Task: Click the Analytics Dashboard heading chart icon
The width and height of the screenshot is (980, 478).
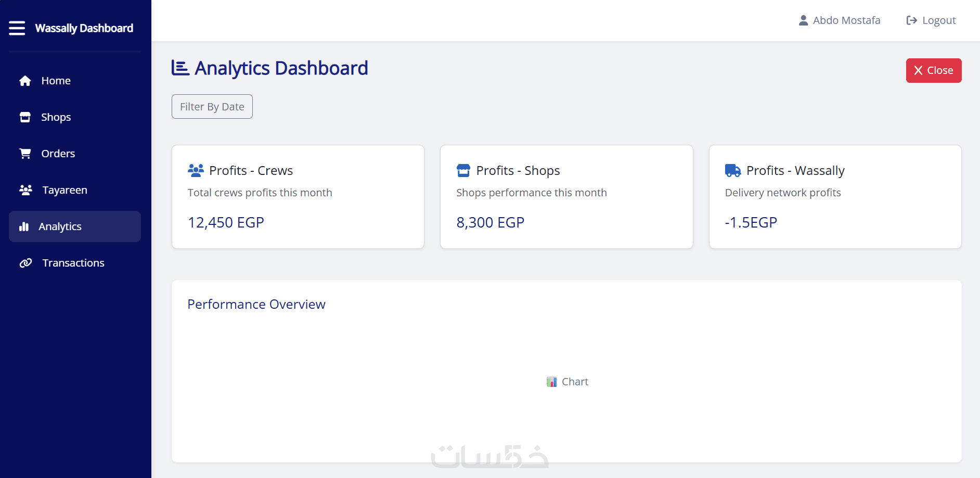Action: click(180, 68)
